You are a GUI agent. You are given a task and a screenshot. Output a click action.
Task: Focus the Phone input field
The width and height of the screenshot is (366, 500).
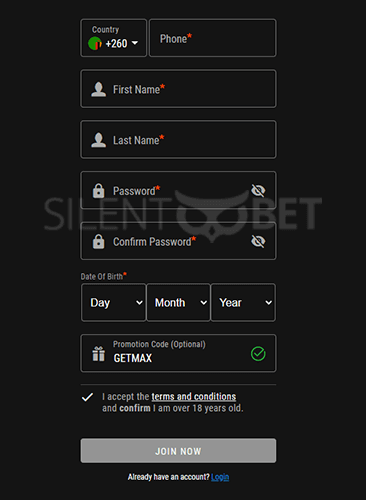coord(213,38)
